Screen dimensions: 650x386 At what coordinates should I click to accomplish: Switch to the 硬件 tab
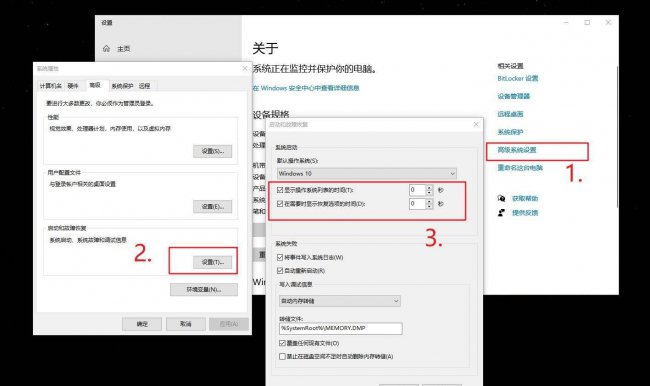[73, 86]
